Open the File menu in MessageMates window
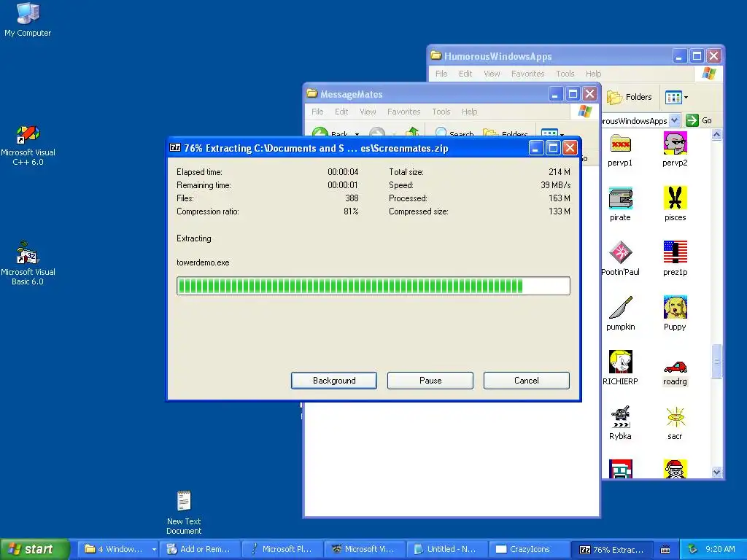 point(317,112)
